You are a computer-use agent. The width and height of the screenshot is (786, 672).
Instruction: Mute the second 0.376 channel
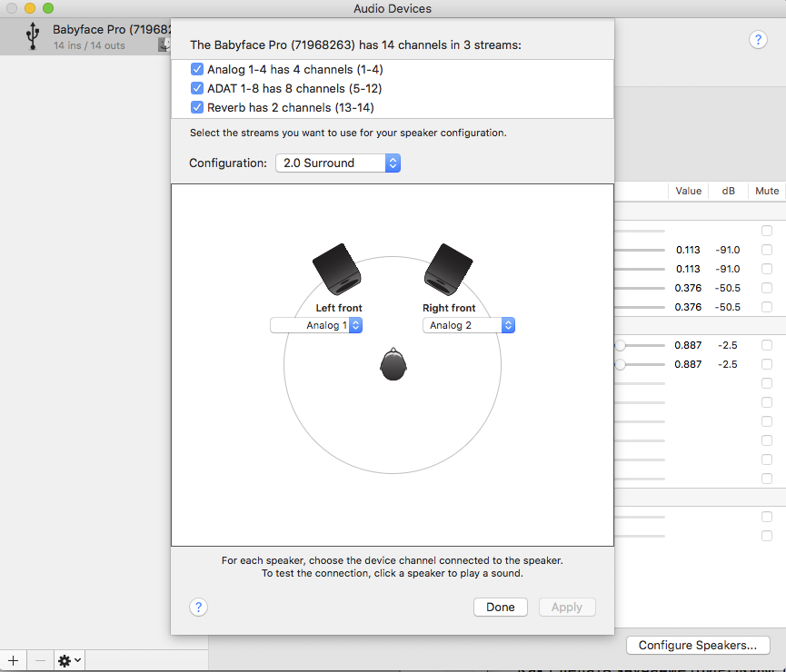point(766,307)
